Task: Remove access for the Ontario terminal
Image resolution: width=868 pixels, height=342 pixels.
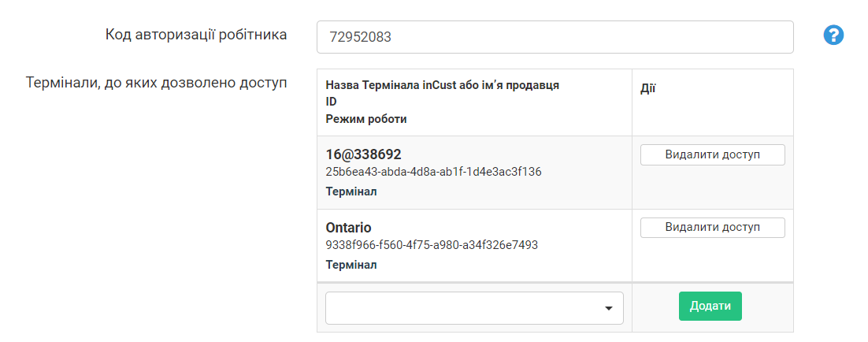Action: click(712, 228)
